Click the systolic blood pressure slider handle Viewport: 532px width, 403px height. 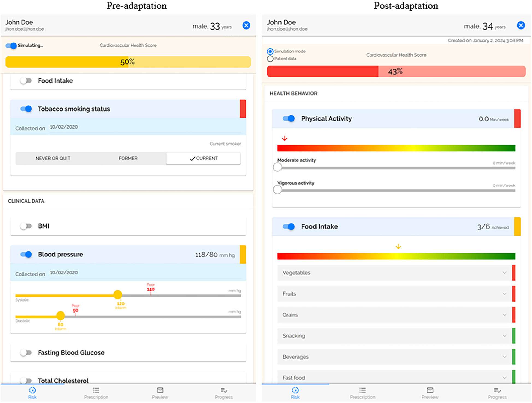[118, 294]
